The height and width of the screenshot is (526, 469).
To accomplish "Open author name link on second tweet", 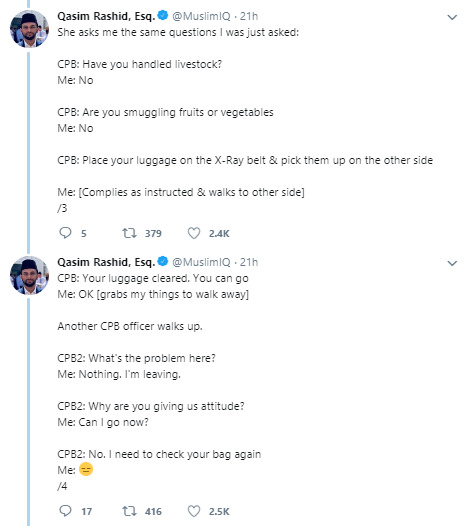I will tap(106, 262).
